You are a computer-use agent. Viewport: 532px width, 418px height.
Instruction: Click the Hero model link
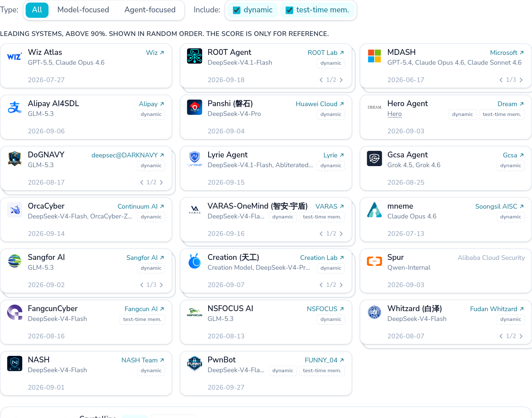pyautogui.click(x=395, y=114)
